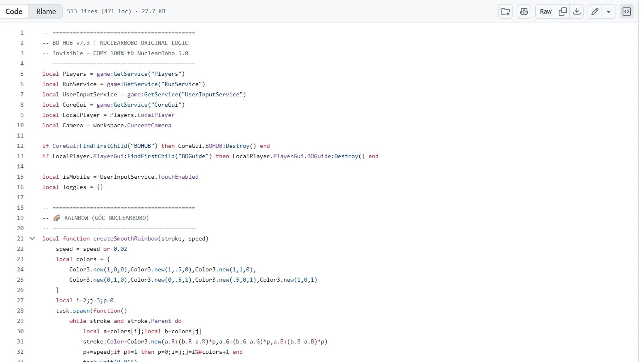Click FindFirstChild("BOHUB") on line 12
Viewport: 644px width, 362px height.
tap(119, 146)
